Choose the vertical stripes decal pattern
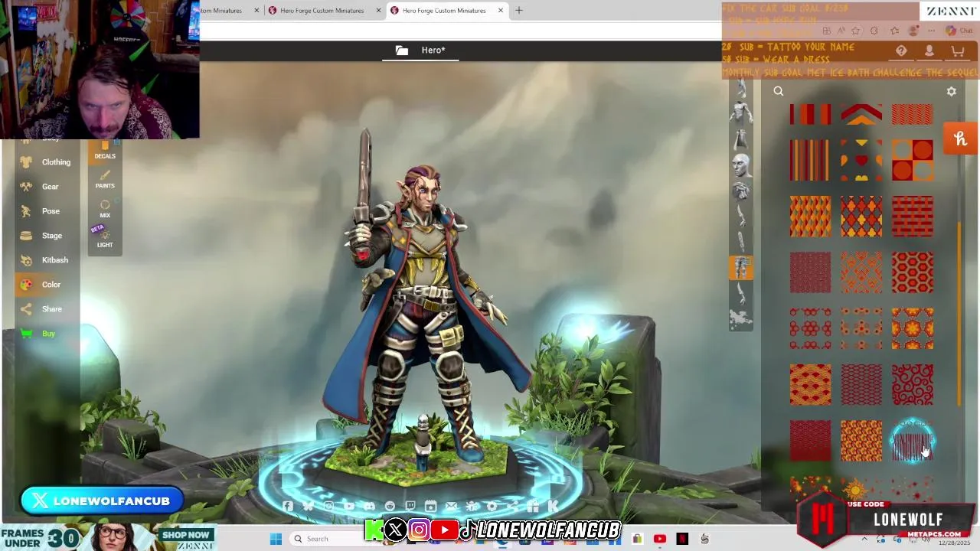This screenshot has height=551, width=980. pyautogui.click(x=810, y=161)
